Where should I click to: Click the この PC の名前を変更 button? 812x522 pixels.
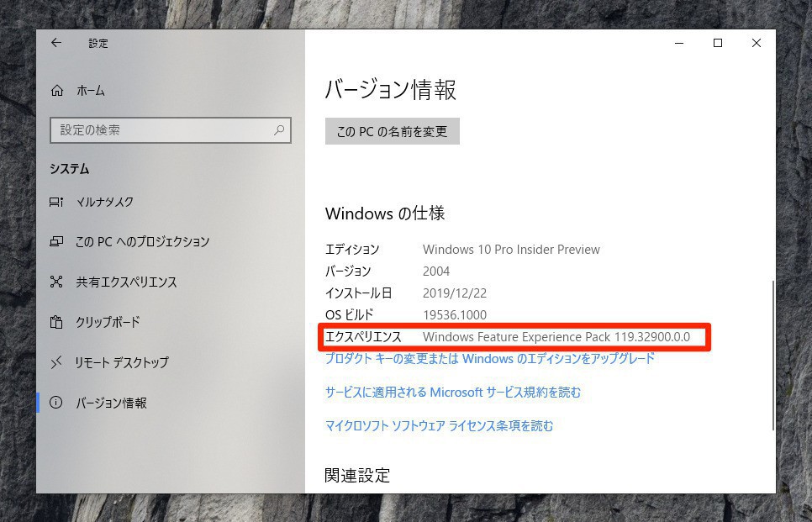(x=392, y=131)
